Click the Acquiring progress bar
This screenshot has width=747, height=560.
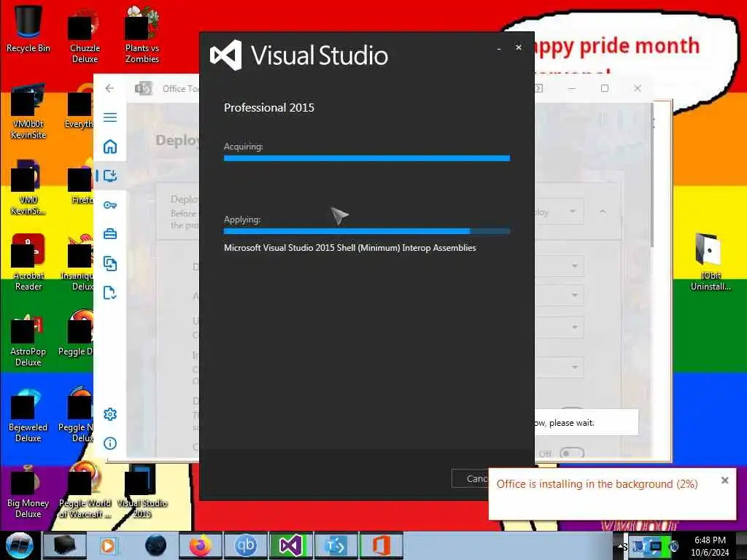(x=367, y=158)
